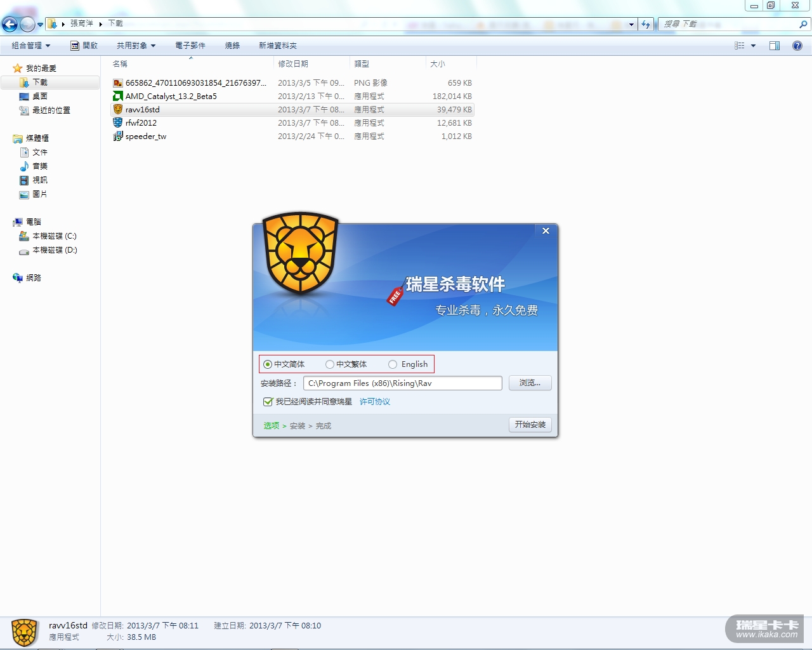
Task: Click the 張育洋 breadcrumb in the address bar
Action: (x=82, y=23)
